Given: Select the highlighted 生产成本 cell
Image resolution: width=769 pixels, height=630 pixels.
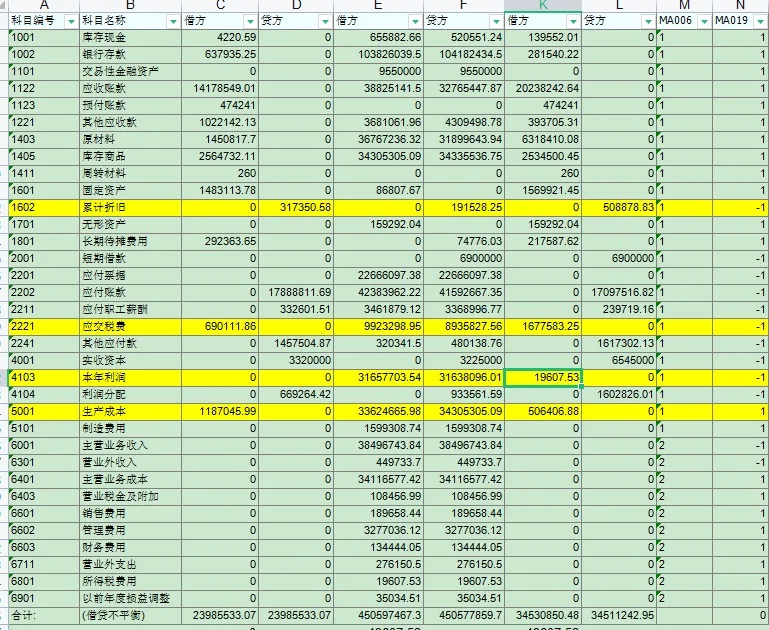Looking at the screenshot, I should [x=130, y=411].
